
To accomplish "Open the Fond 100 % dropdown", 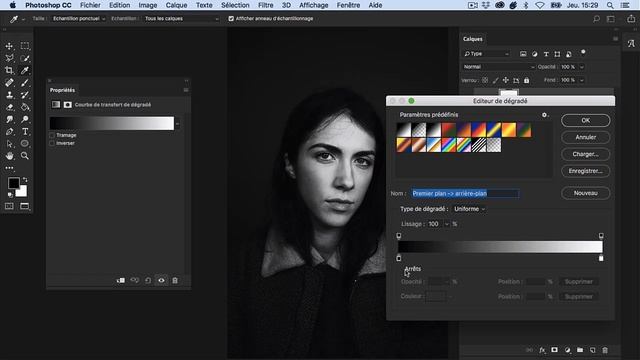I will coord(582,80).
